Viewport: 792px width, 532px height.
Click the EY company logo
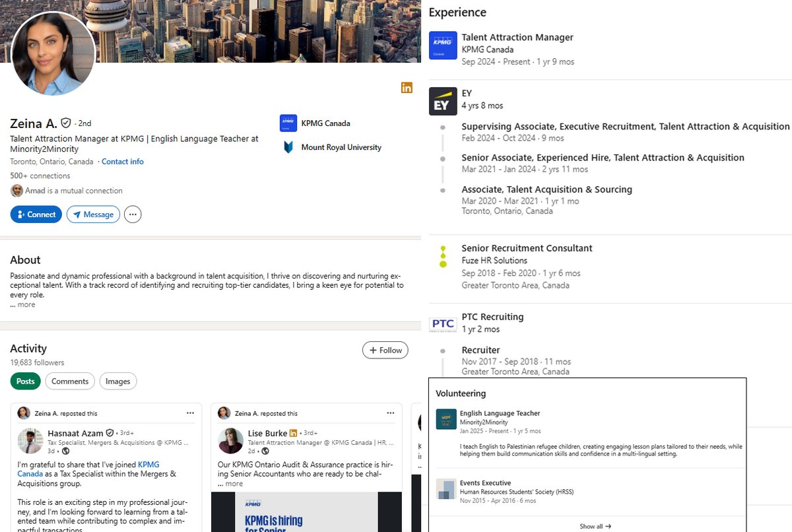point(442,101)
